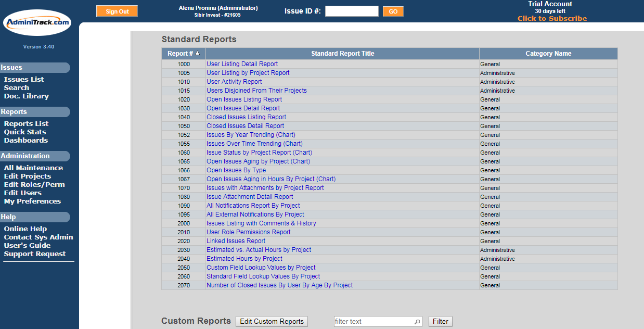Click the Alena Pronina (Administrator) text
644x329 pixels.
coord(218,8)
